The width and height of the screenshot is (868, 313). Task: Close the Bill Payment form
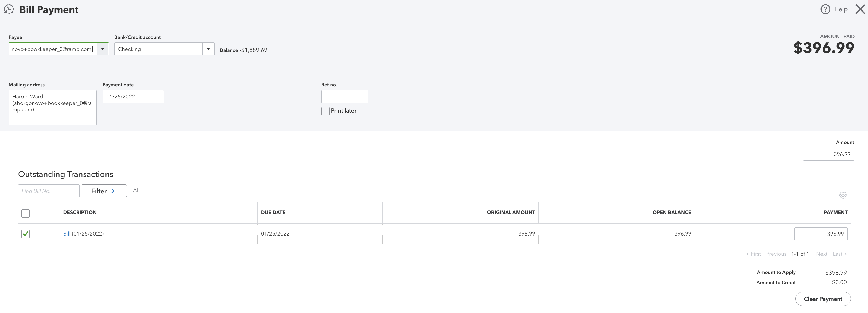tap(860, 9)
